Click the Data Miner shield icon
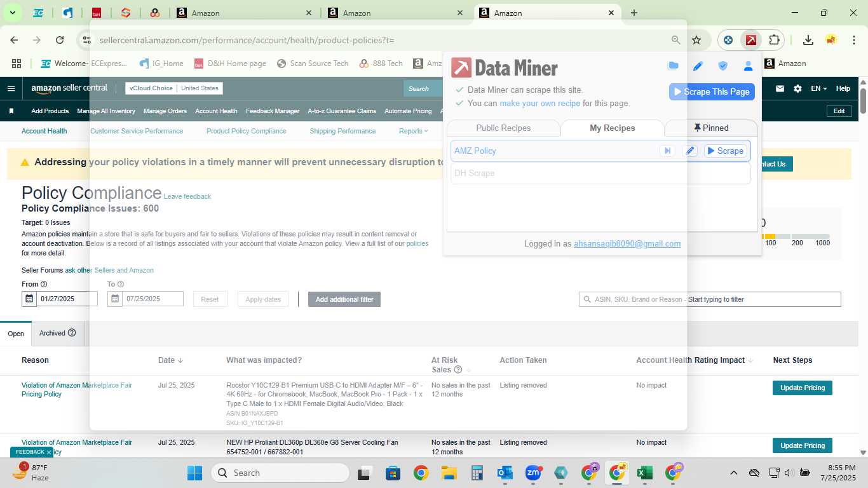The image size is (868, 488). tap(722, 65)
